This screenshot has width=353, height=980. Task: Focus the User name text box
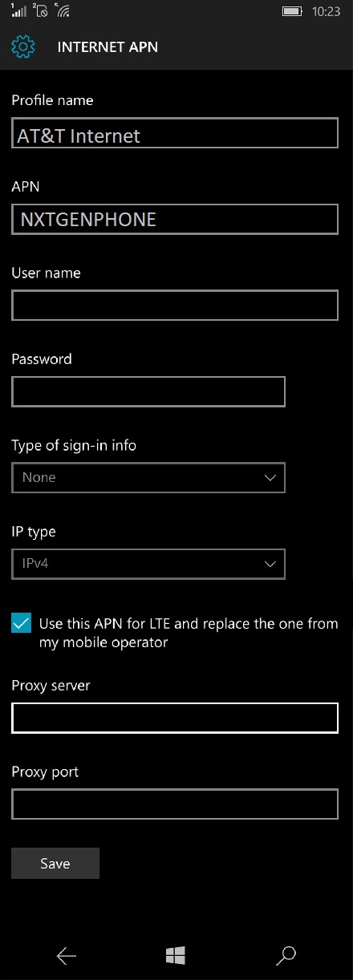coord(175,306)
